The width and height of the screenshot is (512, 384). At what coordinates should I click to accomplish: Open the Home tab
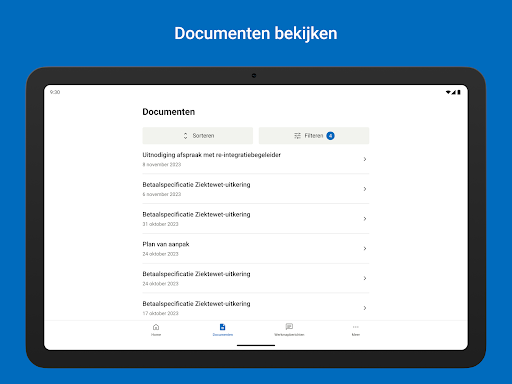coord(156,330)
